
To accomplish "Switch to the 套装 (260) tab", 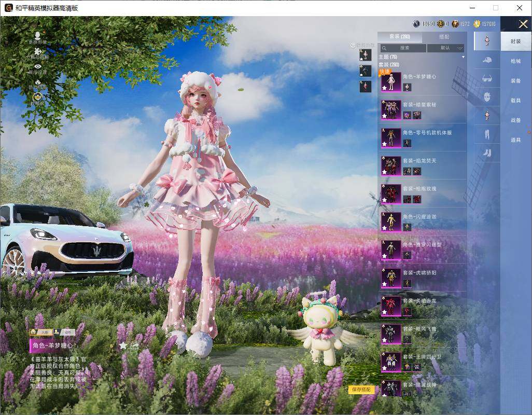I will click(x=400, y=37).
